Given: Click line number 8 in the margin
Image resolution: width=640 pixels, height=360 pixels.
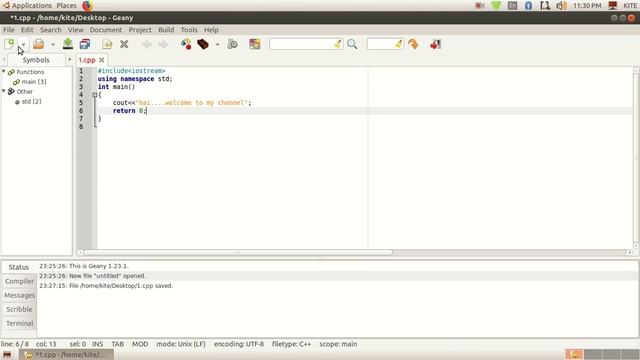Looking at the screenshot, I should click(x=81, y=127).
